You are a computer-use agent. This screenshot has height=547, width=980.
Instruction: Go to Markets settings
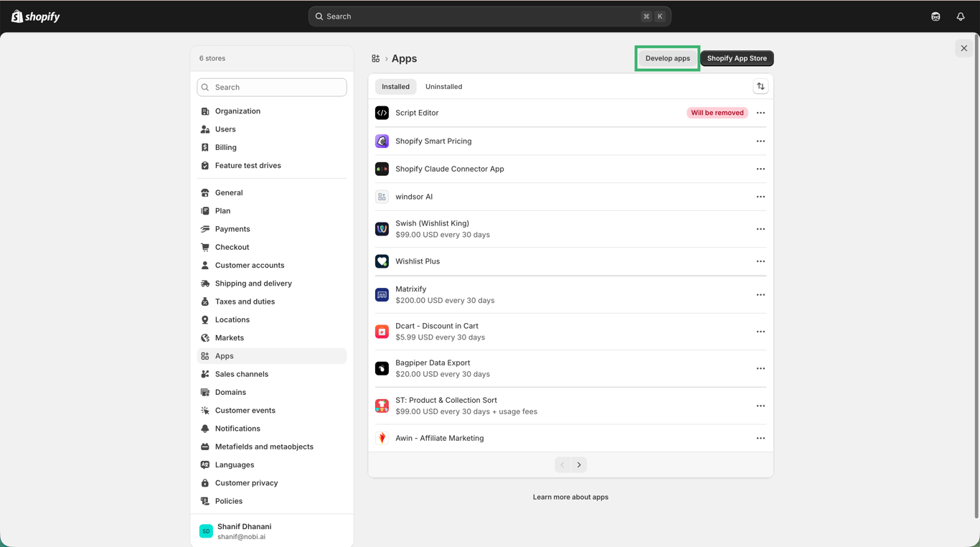tap(272, 337)
